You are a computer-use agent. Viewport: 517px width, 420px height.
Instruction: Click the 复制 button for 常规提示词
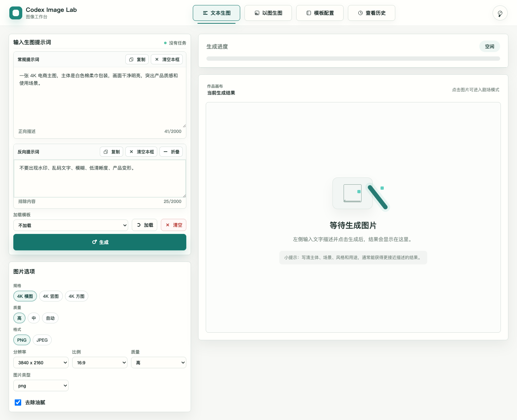(x=137, y=60)
